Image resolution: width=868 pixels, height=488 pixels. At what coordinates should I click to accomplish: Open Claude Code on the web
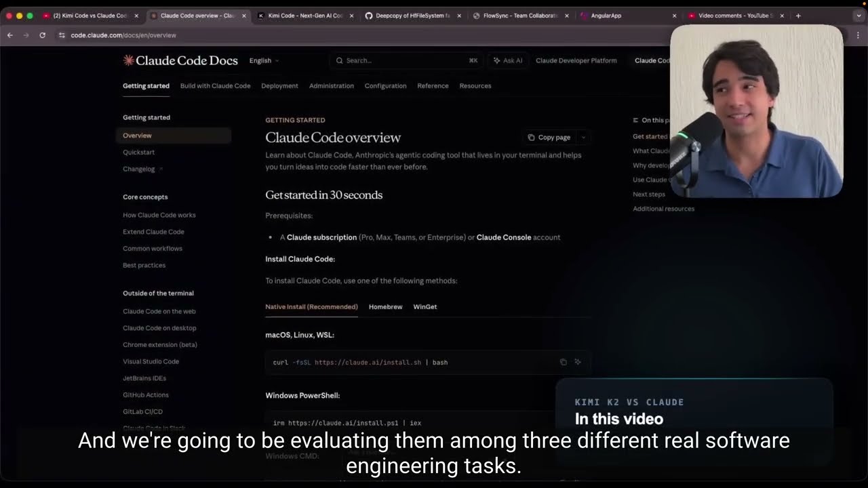pyautogui.click(x=159, y=311)
